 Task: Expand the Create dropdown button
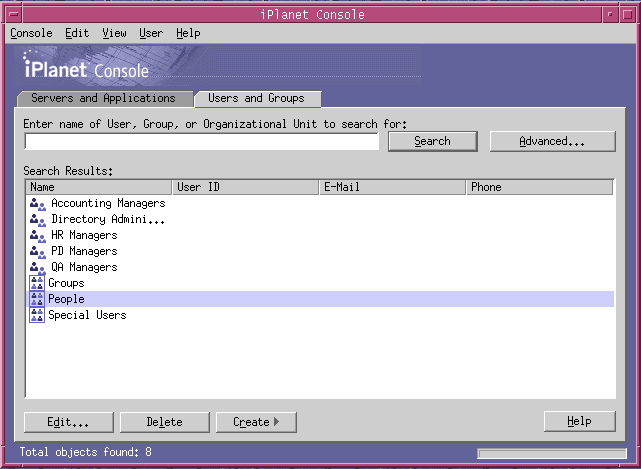[x=256, y=422]
